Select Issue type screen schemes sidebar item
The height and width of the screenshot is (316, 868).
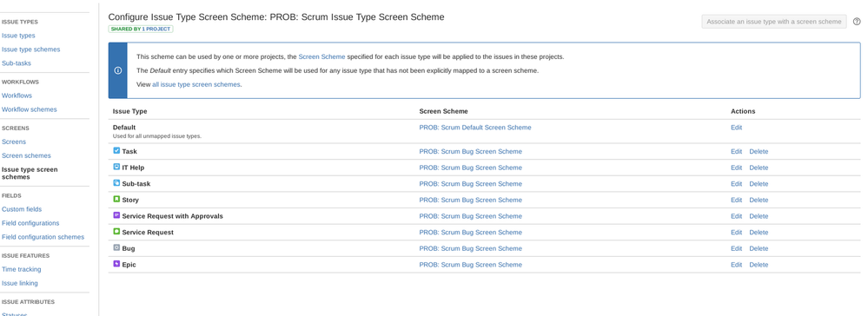30,174
